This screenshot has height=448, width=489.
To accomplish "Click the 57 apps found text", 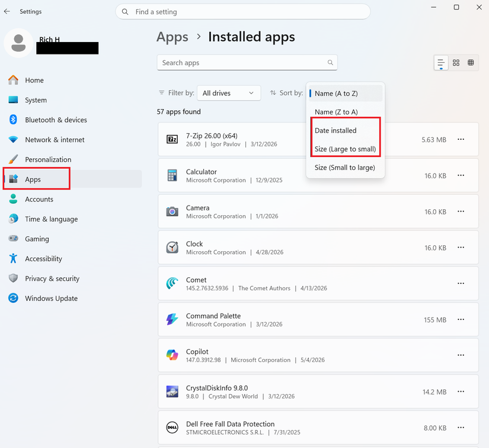I will 178,111.
